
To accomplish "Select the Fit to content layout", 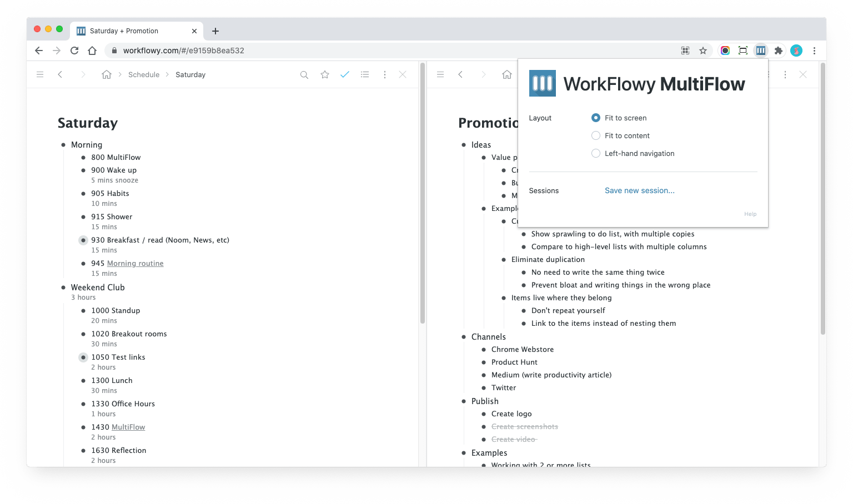I will [x=596, y=135].
